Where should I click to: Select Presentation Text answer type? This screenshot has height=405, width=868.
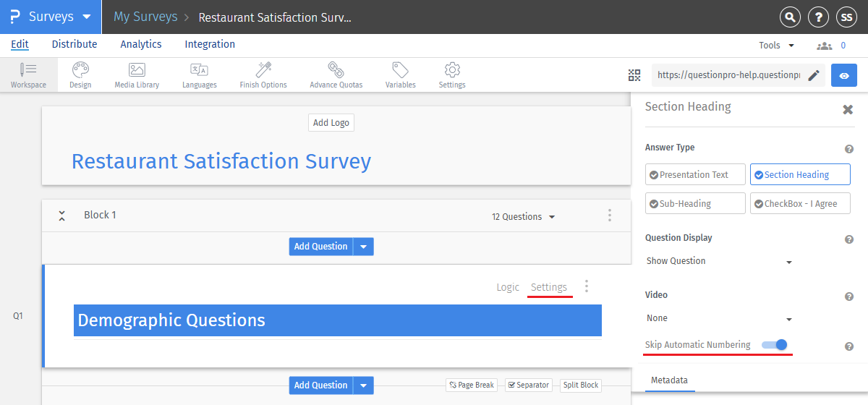click(695, 174)
